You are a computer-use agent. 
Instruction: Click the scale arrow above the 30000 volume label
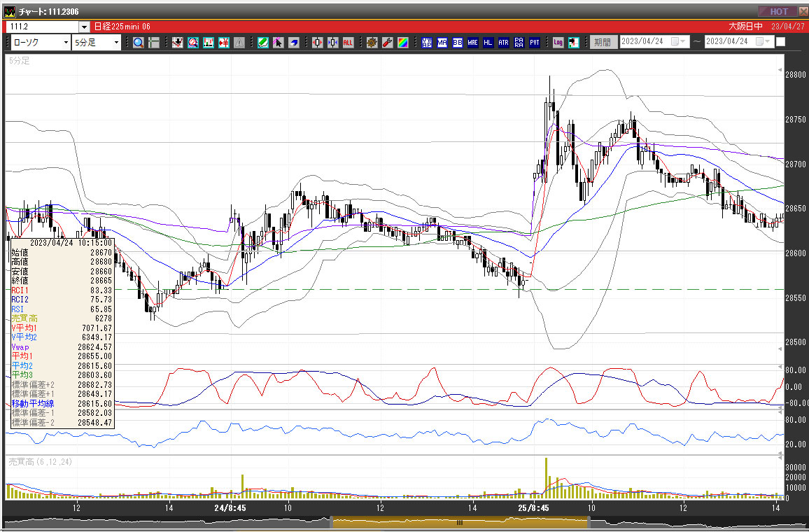[x=780, y=456]
